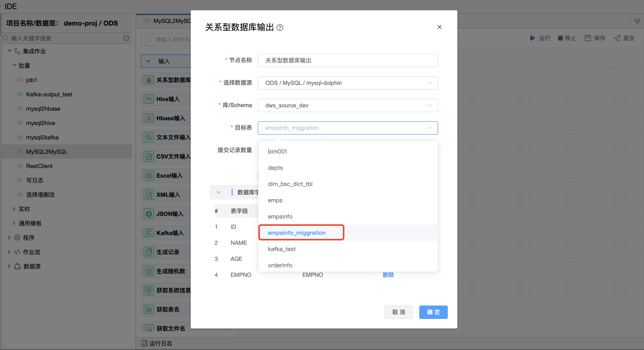
Task: Select depts from table list
Action: click(348, 168)
